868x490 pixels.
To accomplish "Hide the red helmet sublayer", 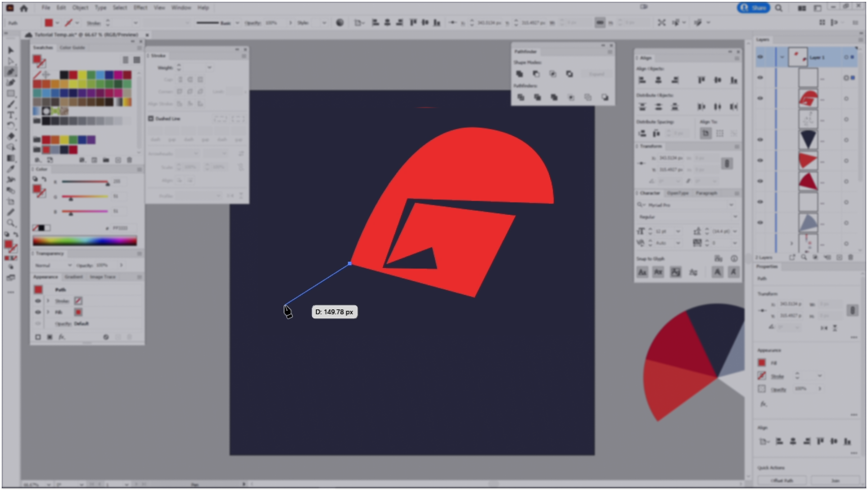I will pos(760,99).
